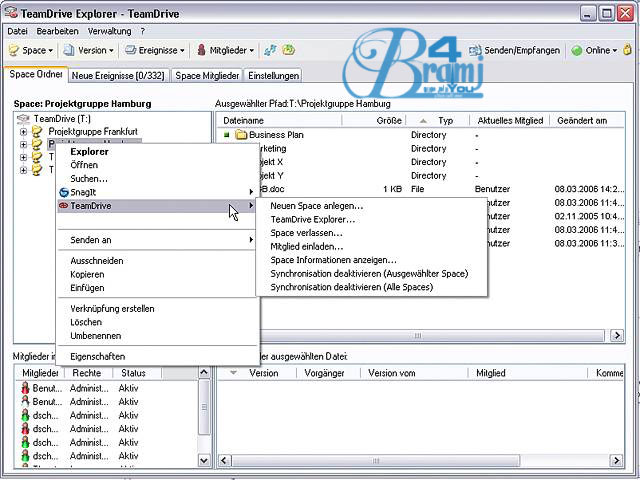Select TeamDrive Explorer... submenu item

click(x=371, y=219)
